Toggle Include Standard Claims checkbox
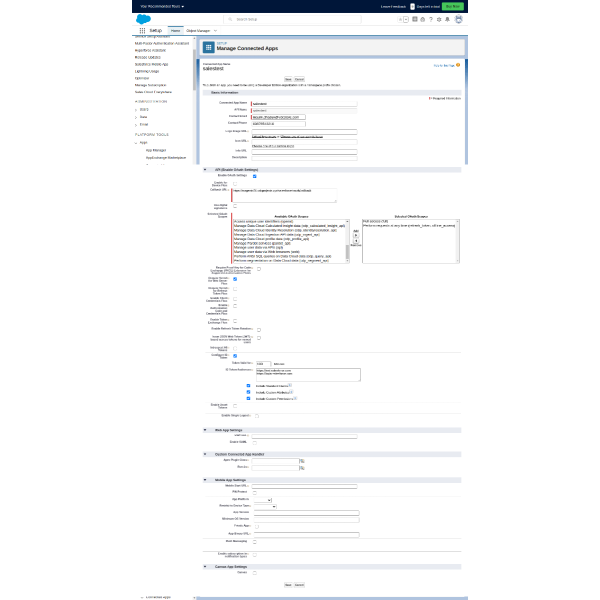 click(248, 385)
